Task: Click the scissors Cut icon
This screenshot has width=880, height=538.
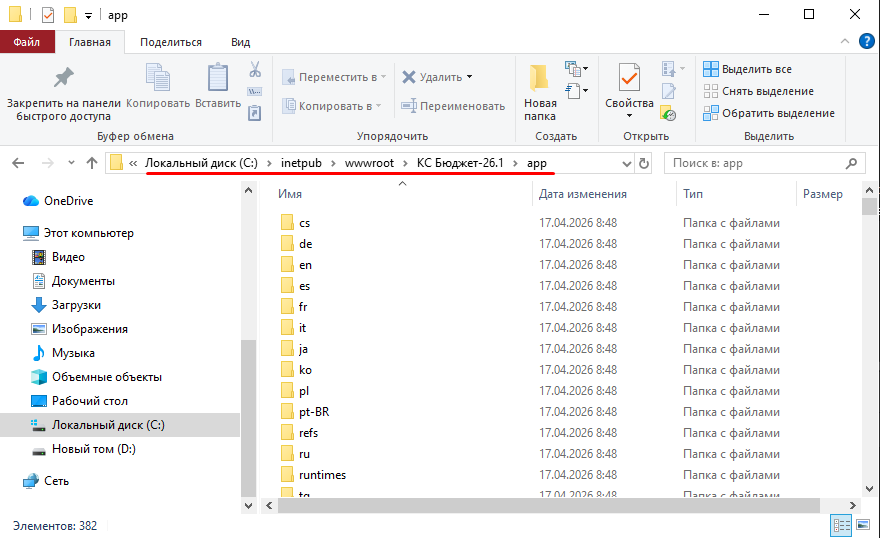Action: (x=255, y=69)
